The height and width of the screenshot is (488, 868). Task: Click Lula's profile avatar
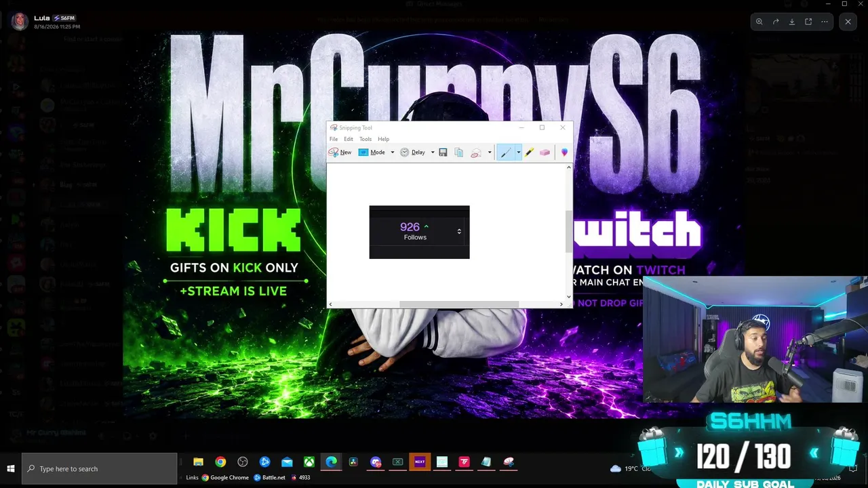20,22
